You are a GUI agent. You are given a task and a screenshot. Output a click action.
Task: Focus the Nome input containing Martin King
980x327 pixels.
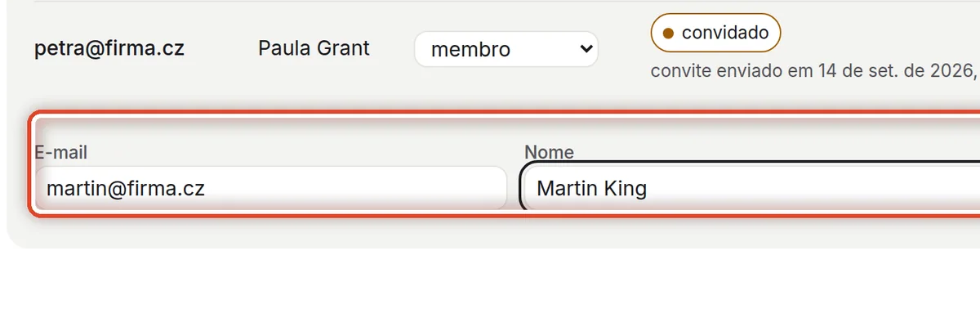point(750,189)
